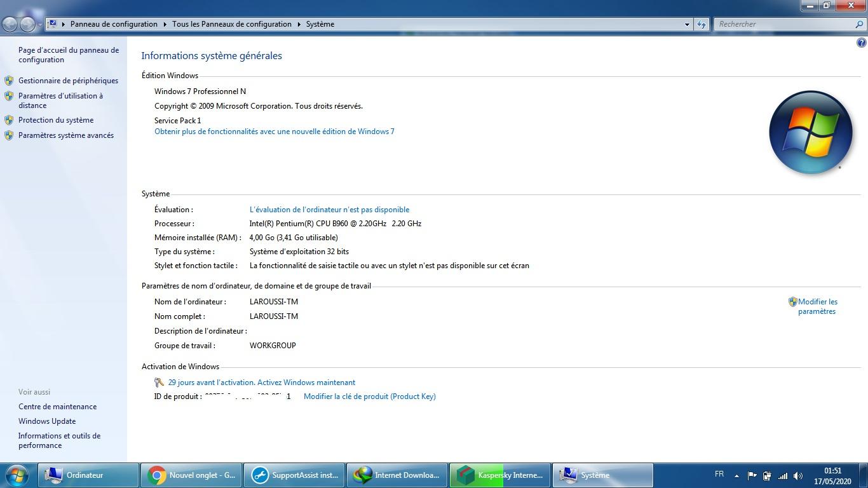This screenshot has height=488, width=868.
Task: Switch to Kaspersky Internet taskbar button
Action: click(x=500, y=475)
